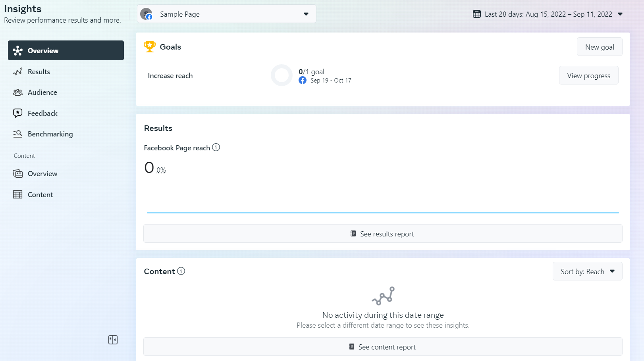Click the Benchmarking magnifier icon
644x361 pixels.
[17, 134]
